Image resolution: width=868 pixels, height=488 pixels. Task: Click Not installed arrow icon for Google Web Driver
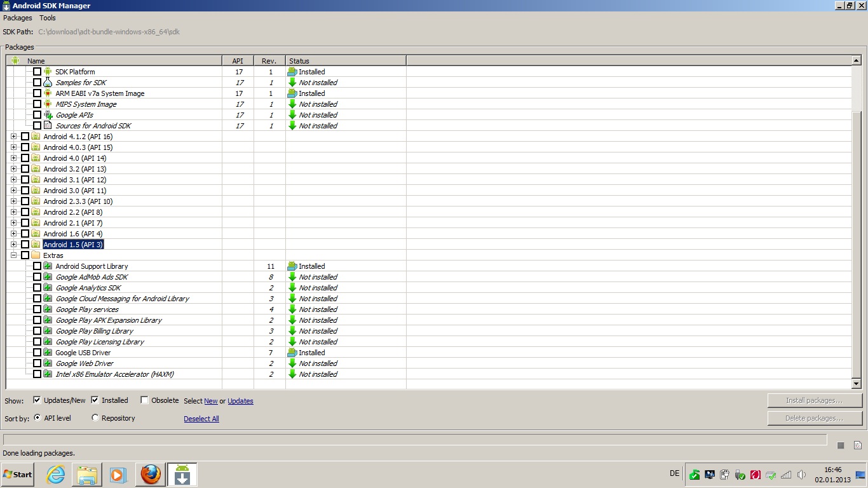(x=292, y=363)
